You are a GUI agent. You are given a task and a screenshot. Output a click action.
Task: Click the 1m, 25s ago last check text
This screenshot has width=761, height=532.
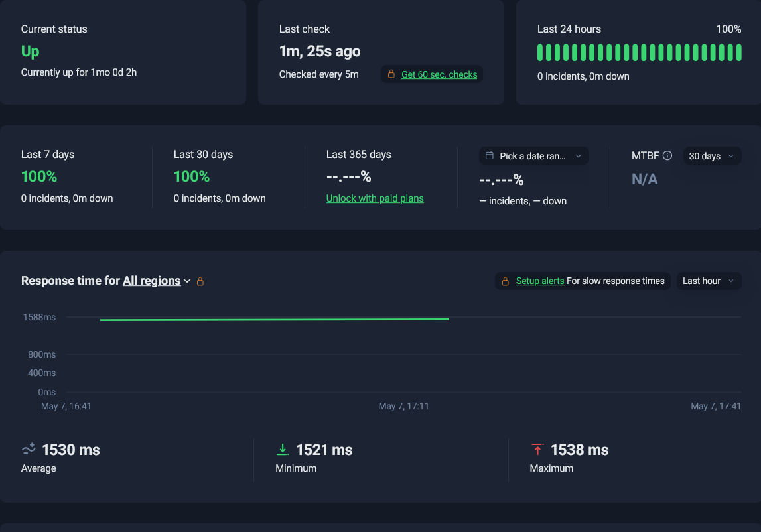(320, 51)
